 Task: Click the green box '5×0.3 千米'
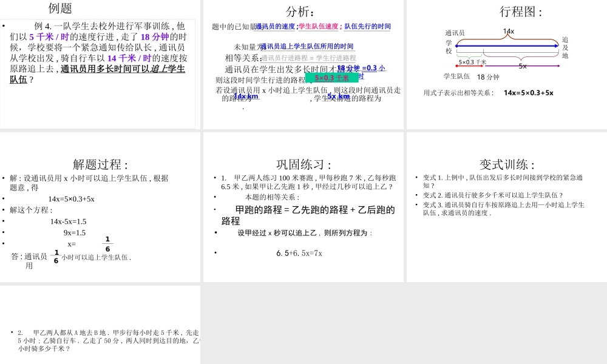point(332,78)
